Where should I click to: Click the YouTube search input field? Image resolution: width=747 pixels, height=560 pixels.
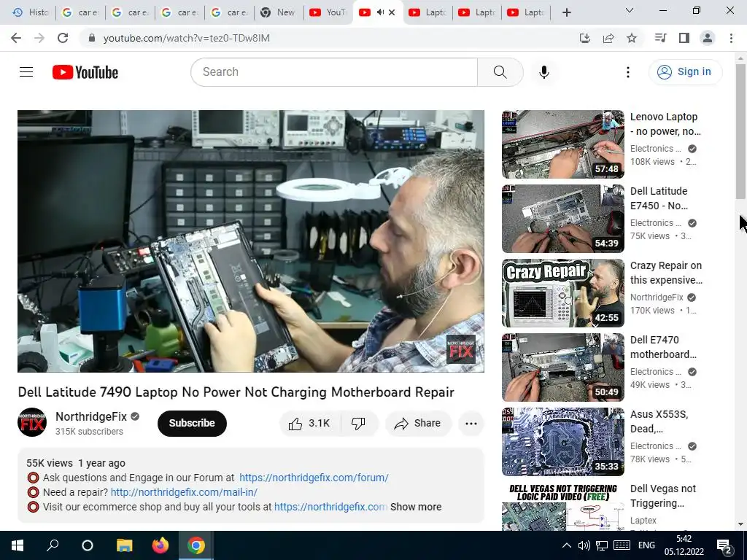(334, 72)
